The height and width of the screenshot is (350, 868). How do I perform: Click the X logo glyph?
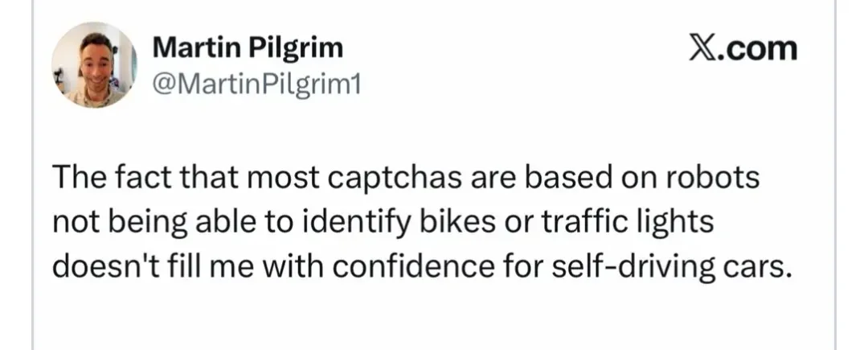706,48
